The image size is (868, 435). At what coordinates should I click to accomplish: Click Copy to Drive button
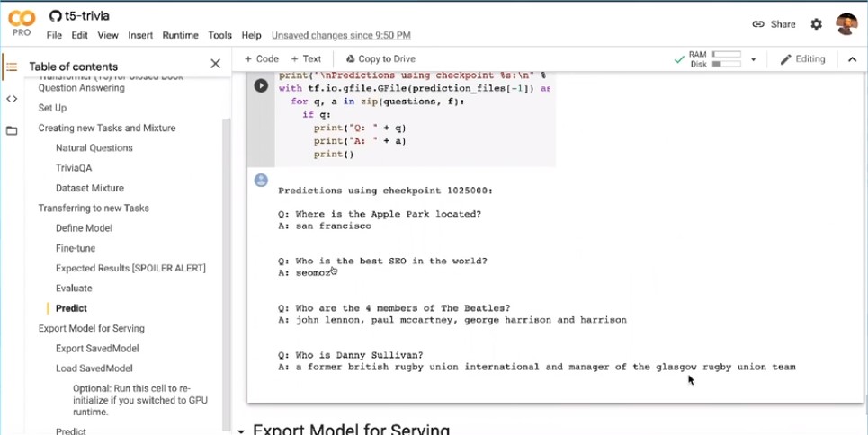point(380,59)
